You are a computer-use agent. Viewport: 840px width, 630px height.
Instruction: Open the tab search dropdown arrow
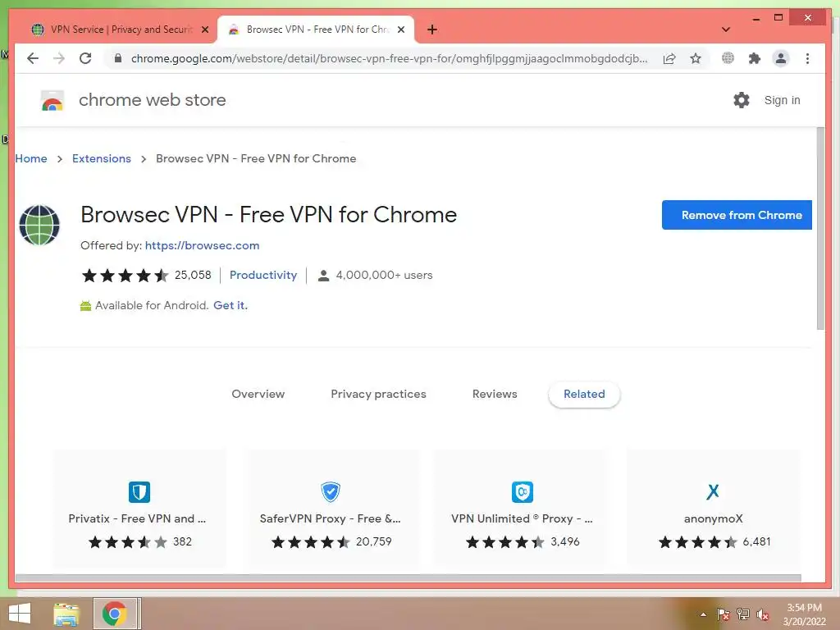(x=726, y=30)
